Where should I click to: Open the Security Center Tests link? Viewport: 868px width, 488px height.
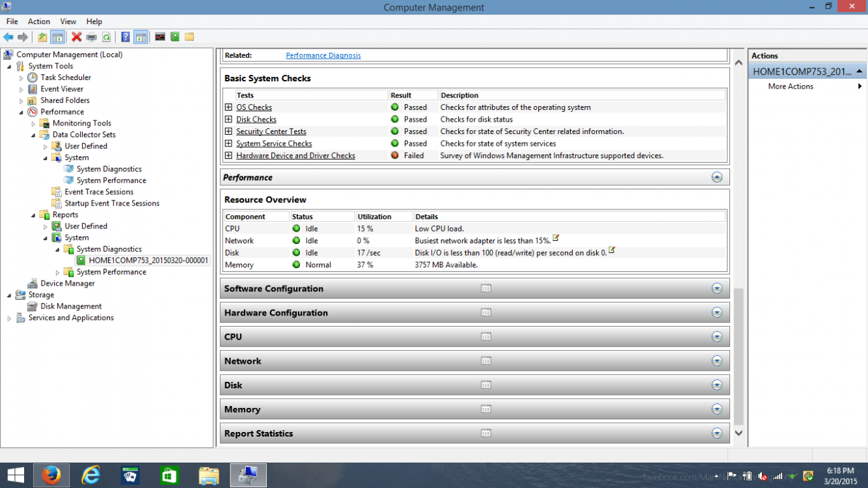tap(271, 131)
